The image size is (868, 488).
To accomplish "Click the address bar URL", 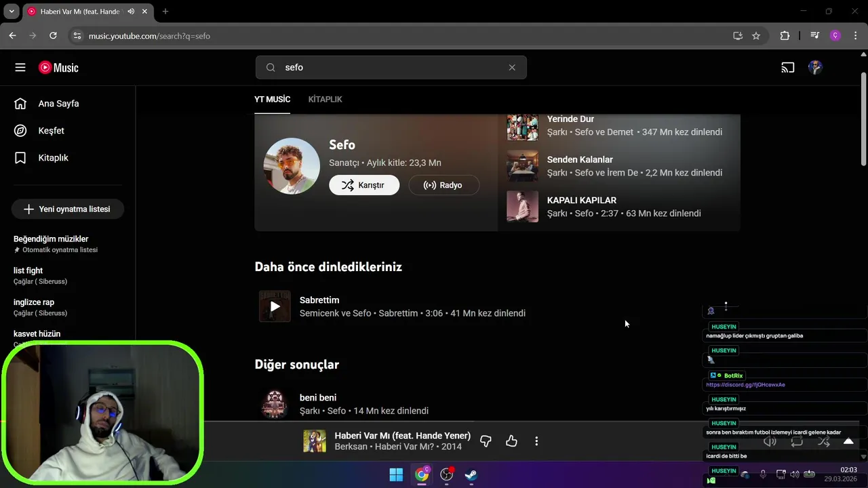I will tap(149, 36).
